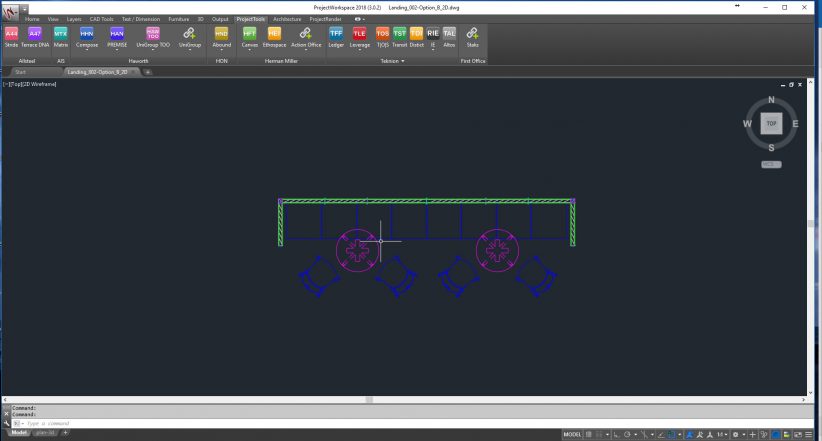This screenshot has height=441, width=822.
Task: Click the Matrix MTX icon
Action: click(x=61, y=36)
